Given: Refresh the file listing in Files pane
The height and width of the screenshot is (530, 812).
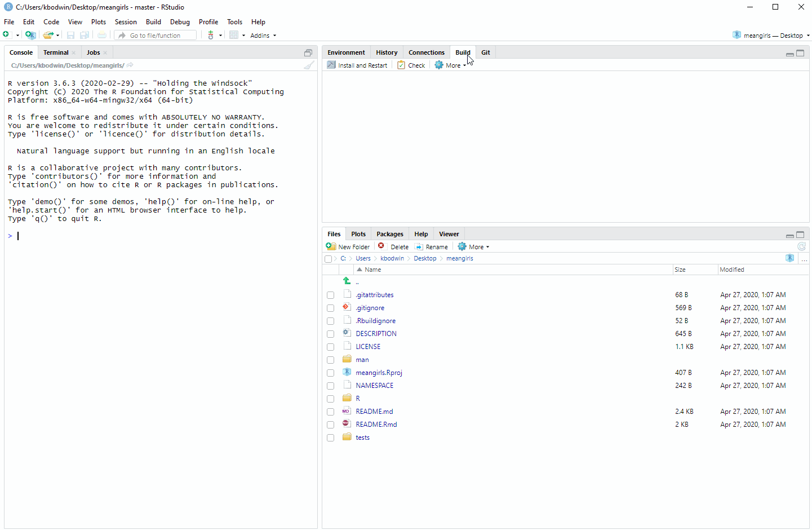Looking at the screenshot, I should coord(801,247).
